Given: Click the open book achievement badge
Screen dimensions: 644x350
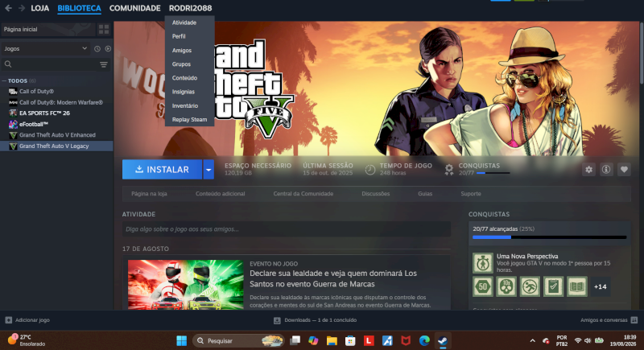Looking at the screenshot, I should pyautogui.click(x=577, y=286).
